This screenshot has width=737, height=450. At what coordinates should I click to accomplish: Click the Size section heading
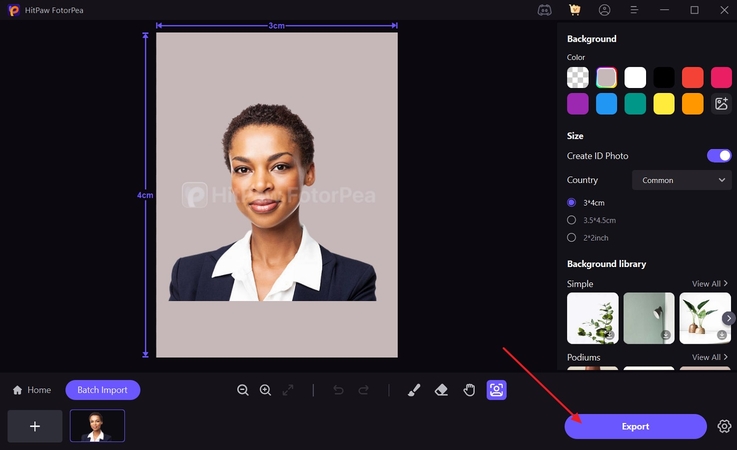(575, 136)
